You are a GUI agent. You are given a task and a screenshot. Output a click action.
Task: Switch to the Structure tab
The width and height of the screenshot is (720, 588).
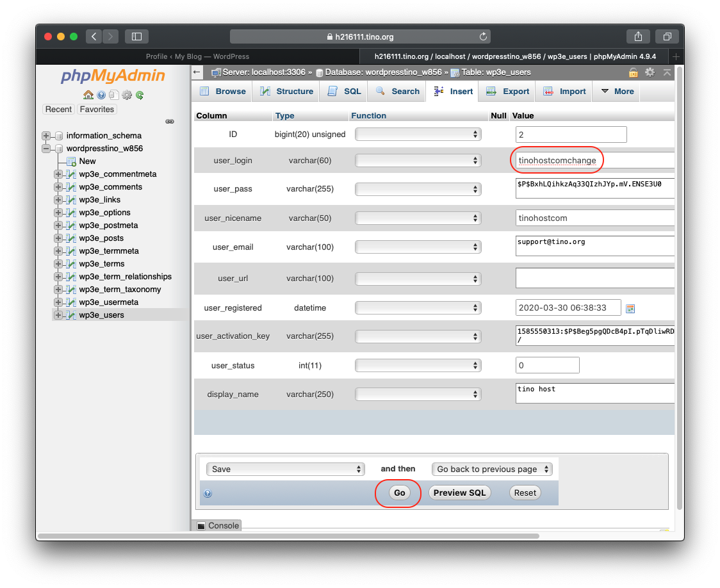click(286, 91)
